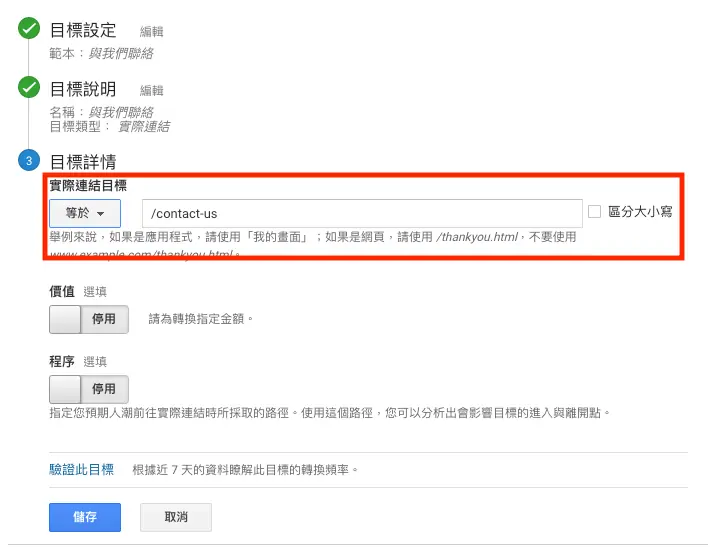Click the 名稱 與我們聯絡 text
The height and width of the screenshot is (551, 718).
pyautogui.click(x=102, y=112)
